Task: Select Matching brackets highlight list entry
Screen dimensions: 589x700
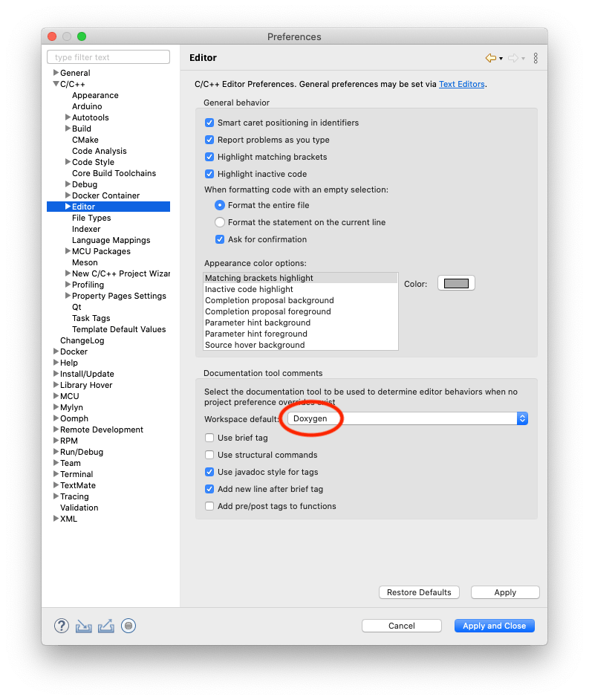Action: [300, 278]
